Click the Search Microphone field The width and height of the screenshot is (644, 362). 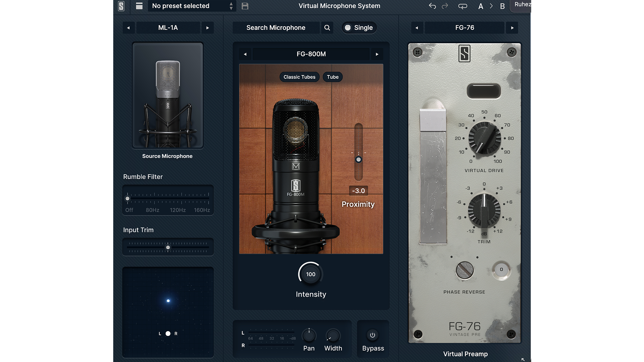click(276, 28)
